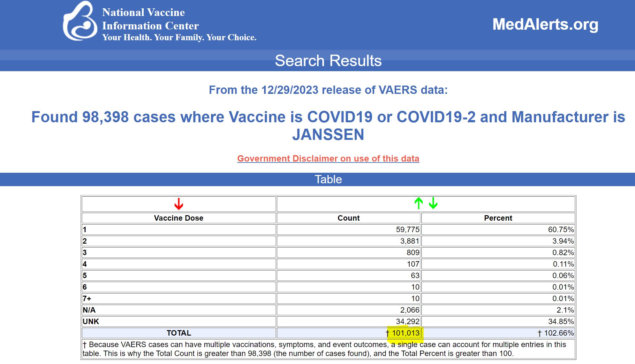Click the highlighted total count 101,013
Screen dimensions: 635x364
point(405,333)
